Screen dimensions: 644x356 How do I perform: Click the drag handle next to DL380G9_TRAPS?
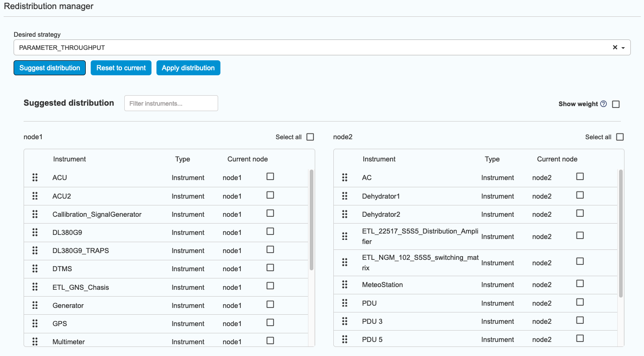[x=35, y=250]
